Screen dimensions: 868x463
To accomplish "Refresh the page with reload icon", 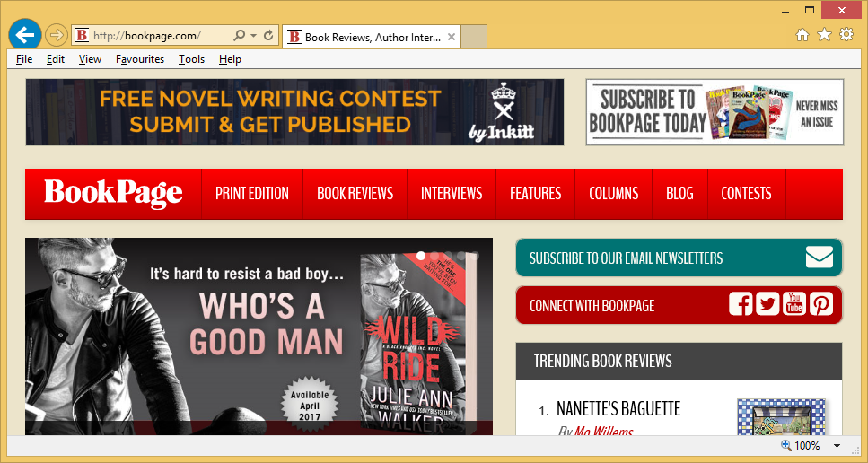I will [x=268, y=36].
